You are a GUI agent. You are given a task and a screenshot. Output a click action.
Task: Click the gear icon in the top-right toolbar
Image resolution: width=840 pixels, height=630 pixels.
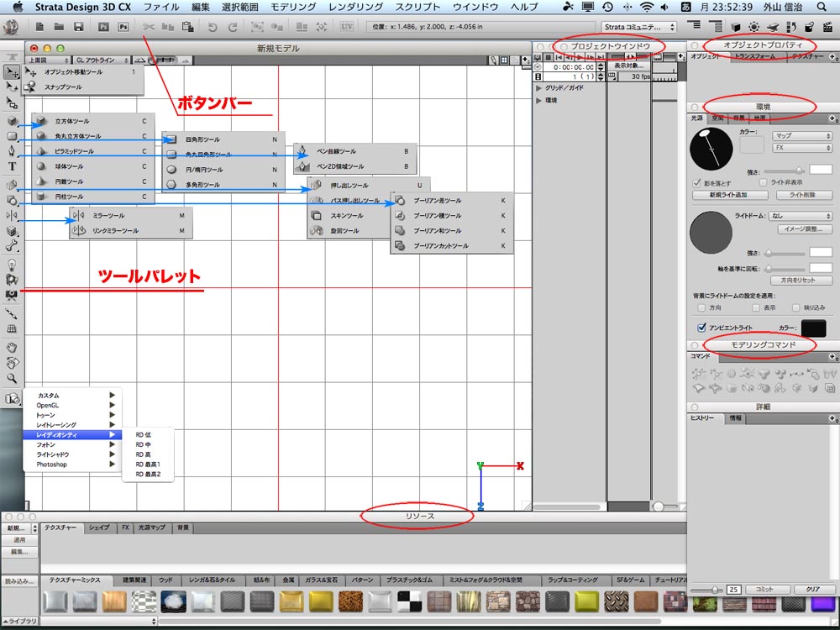[753, 27]
